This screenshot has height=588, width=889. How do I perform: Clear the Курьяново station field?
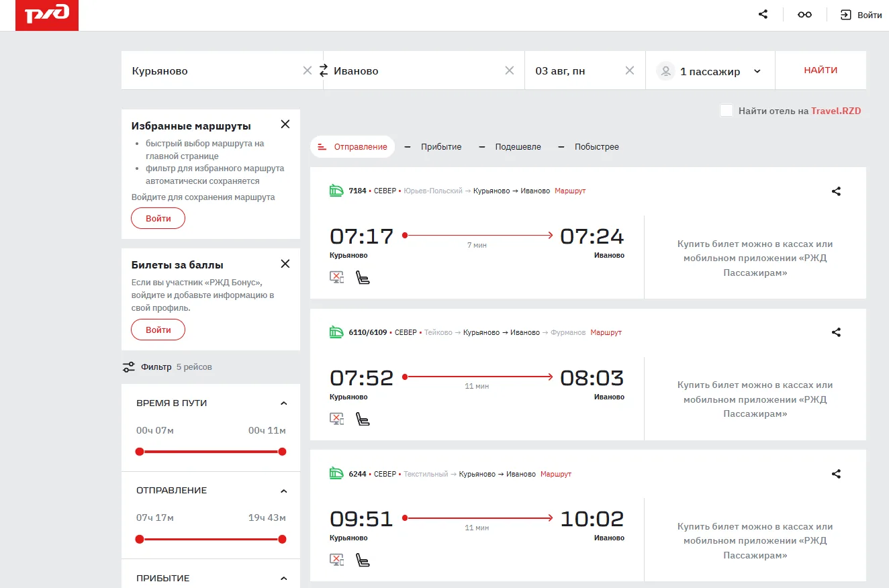pos(308,70)
